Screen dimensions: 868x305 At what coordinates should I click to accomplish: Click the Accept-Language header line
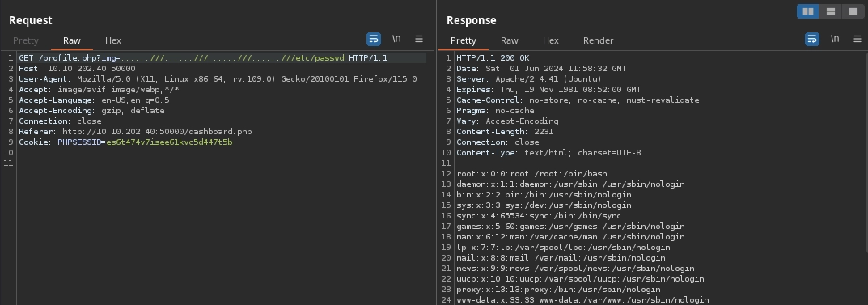(94, 100)
